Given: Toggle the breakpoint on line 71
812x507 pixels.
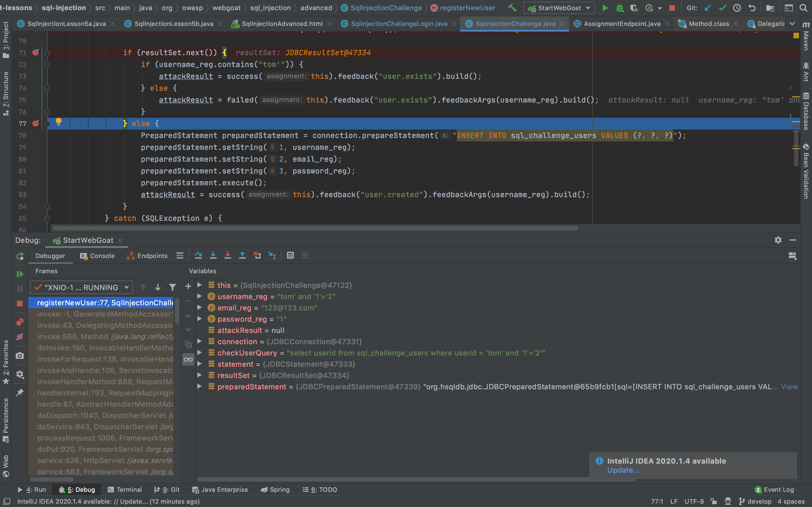Looking at the screenshot, I should click(36, 52).
